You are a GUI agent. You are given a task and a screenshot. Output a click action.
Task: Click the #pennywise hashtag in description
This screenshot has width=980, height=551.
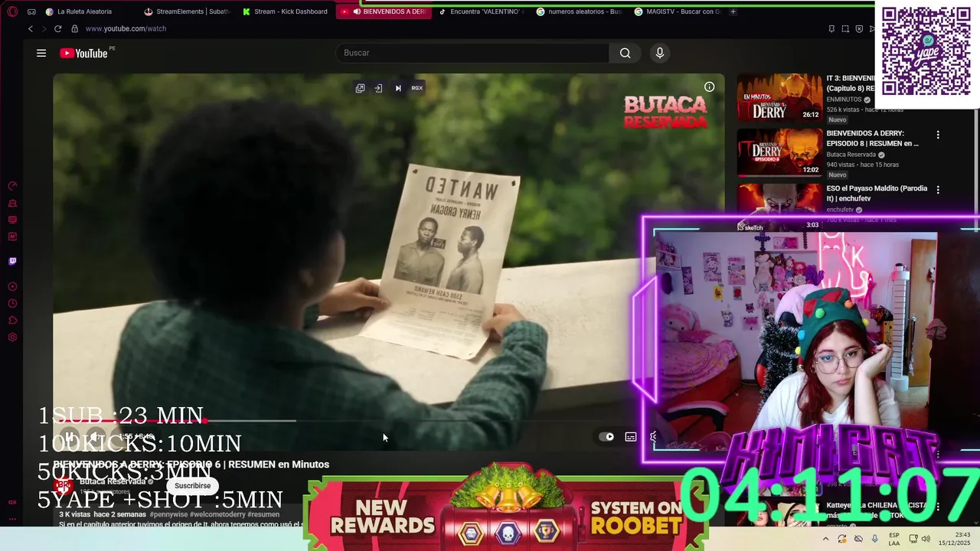click(171, 514)
